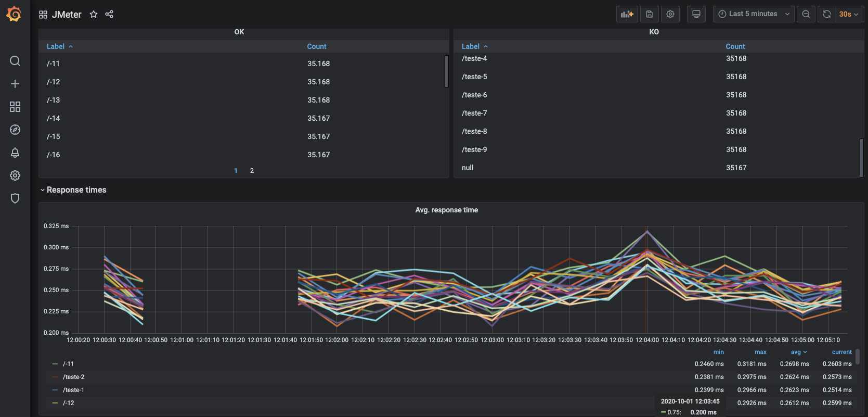Toggle the /teste-1 series in legend

(x=73, y=390)
